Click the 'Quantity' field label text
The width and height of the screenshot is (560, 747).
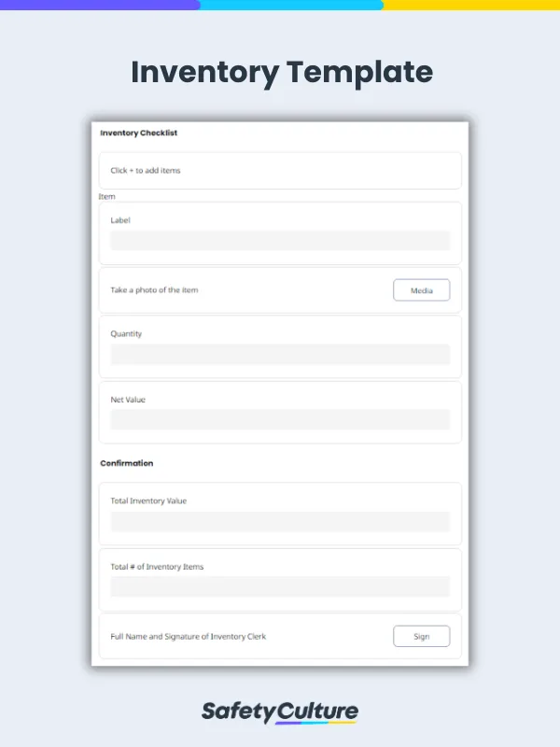pos(126,333)
